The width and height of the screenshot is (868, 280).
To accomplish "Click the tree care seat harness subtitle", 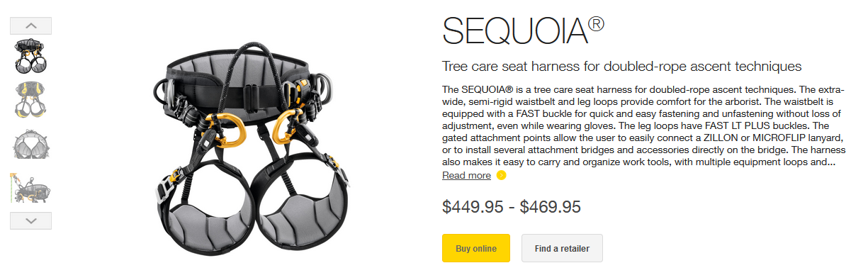I will (621, 67).
